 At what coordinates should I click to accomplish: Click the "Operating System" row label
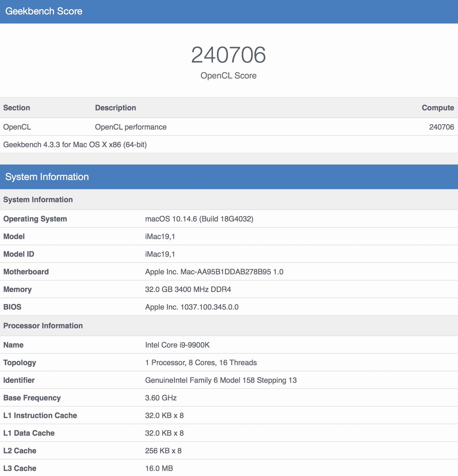tap(35, 219)
